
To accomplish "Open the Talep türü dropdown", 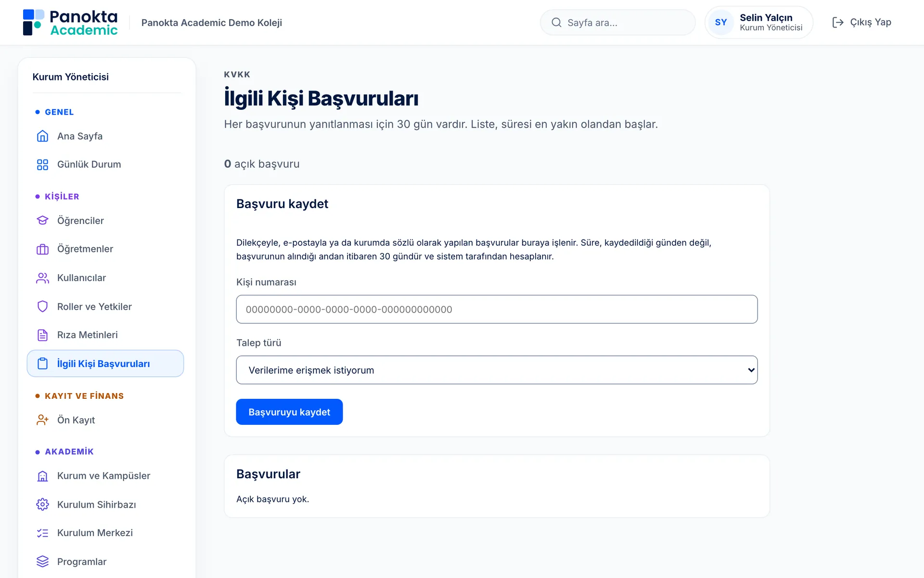I will [497, 370].
